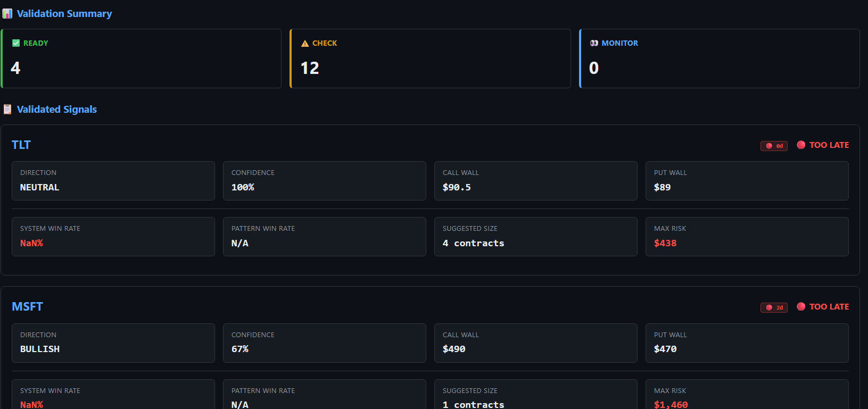Click the TLT ticker heading
The width and height of the screenshot is (868, 409).
pyautogui.click(x=21, y=145)
